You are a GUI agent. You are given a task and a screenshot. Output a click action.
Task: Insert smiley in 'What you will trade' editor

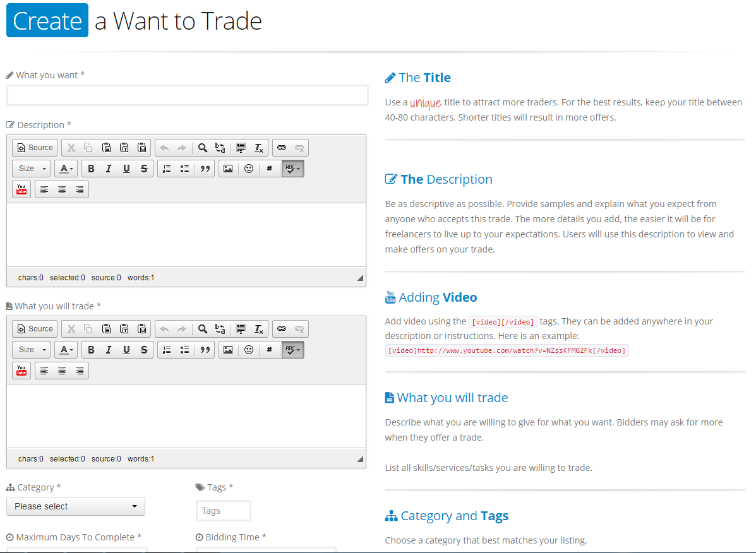[249, 350]
